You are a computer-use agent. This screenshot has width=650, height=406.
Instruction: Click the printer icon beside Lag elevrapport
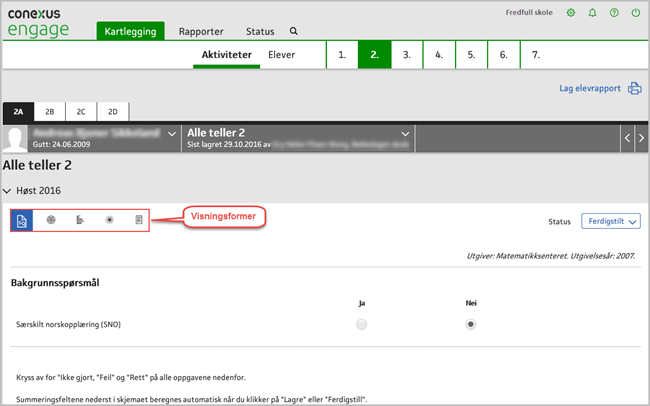click(634, 88)
